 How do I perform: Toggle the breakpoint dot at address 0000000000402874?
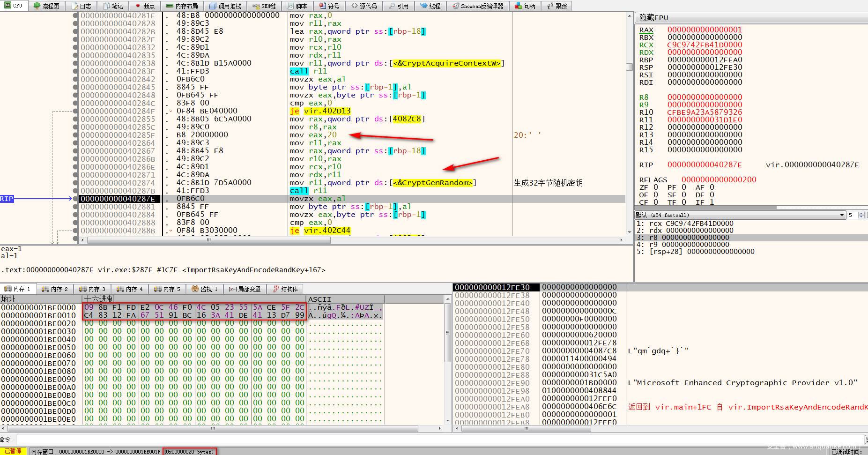[x=75, y=183]
